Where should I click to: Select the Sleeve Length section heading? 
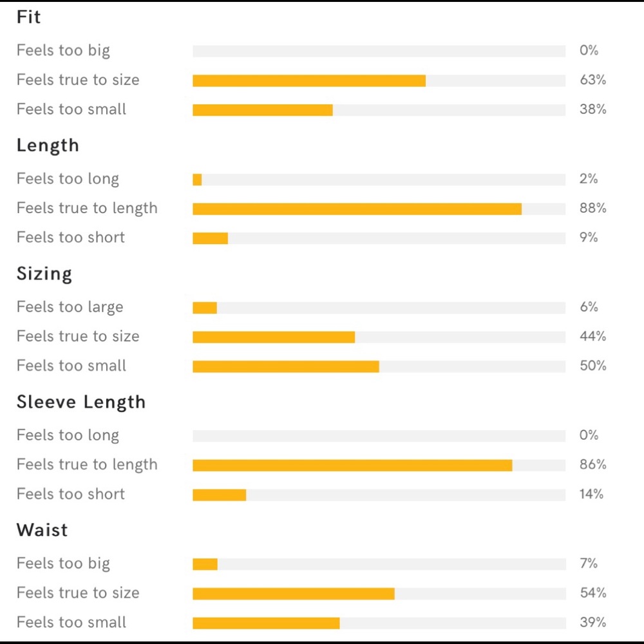click(81, 402)
